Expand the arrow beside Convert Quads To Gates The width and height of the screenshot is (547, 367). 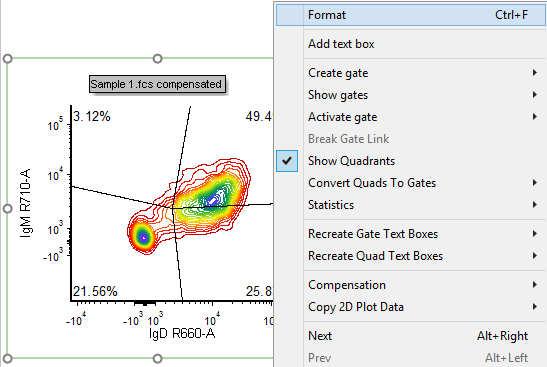pyautogui.click(x=534, y=182)
